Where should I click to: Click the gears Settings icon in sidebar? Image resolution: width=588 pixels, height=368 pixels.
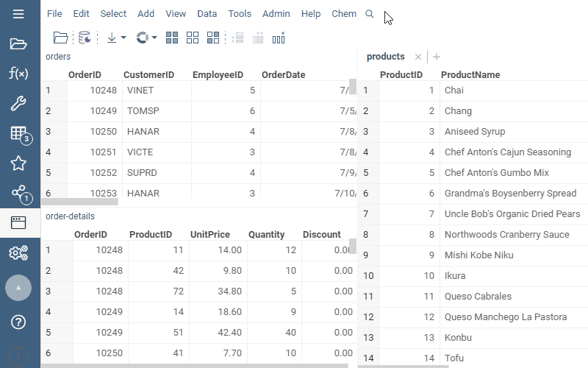point(18,253)
